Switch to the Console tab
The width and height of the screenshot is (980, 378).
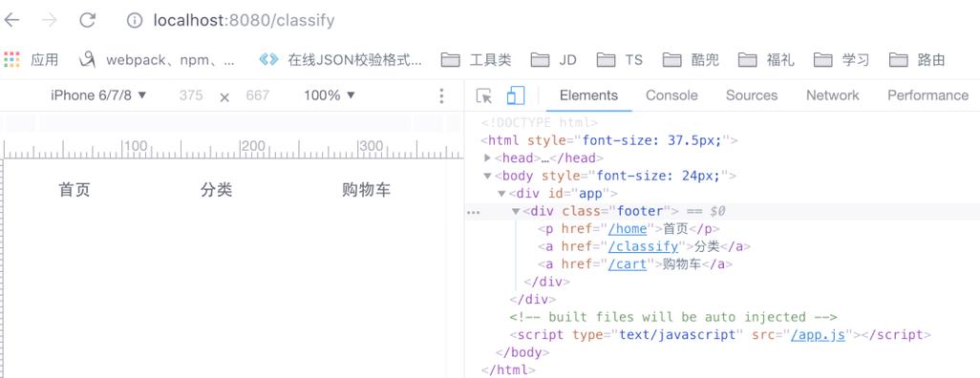pyautogui.click(x=671, y=95)
